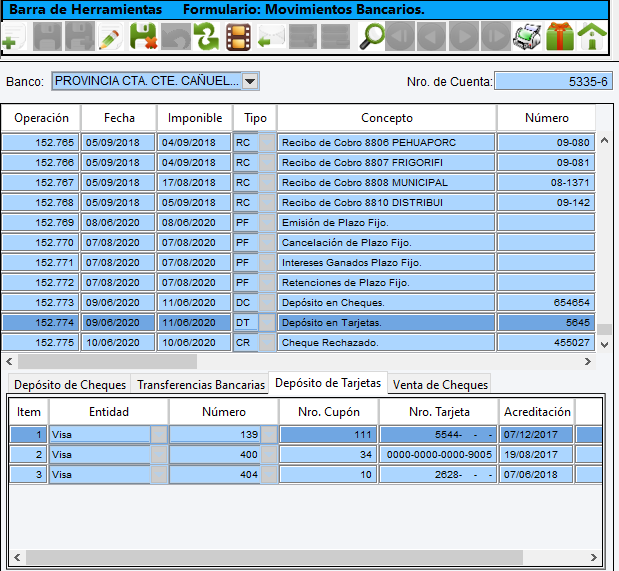Select row Recibo de Cobro 8808 MUNICIPAL
The image size is (619, 571).
tap(386, 182)
